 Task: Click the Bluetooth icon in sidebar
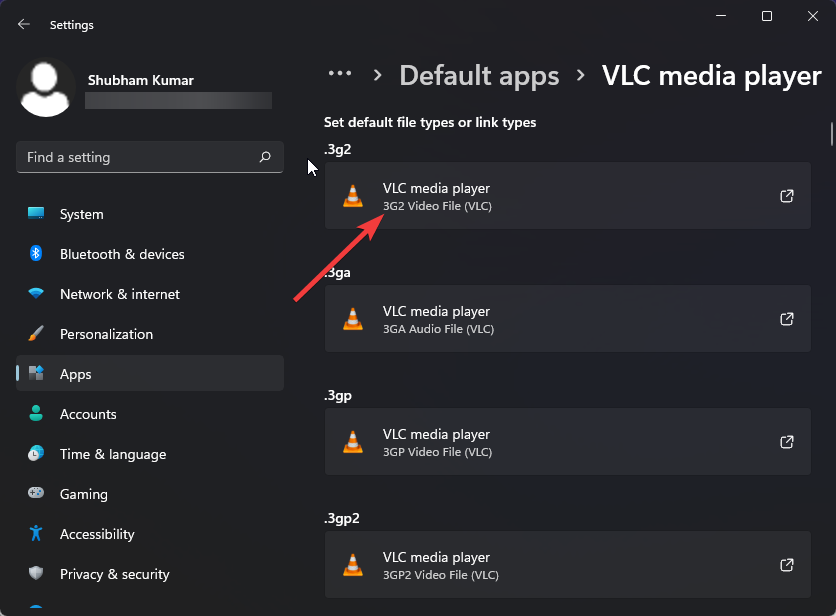[36, 253]
